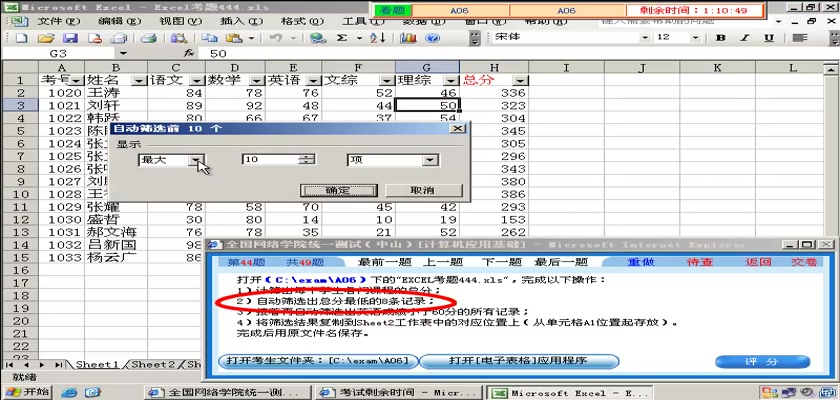Click the Insert Hyperlink globe icon

[318, 38]
